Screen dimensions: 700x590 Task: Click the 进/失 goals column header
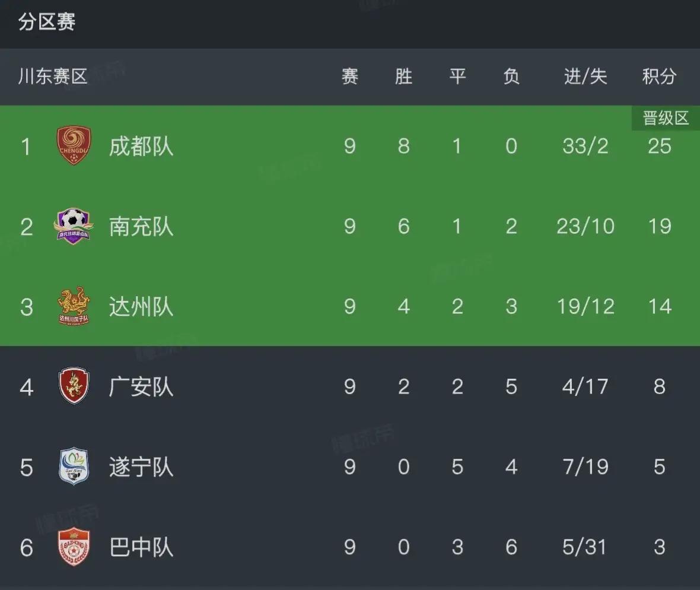(x=586, y=77)
